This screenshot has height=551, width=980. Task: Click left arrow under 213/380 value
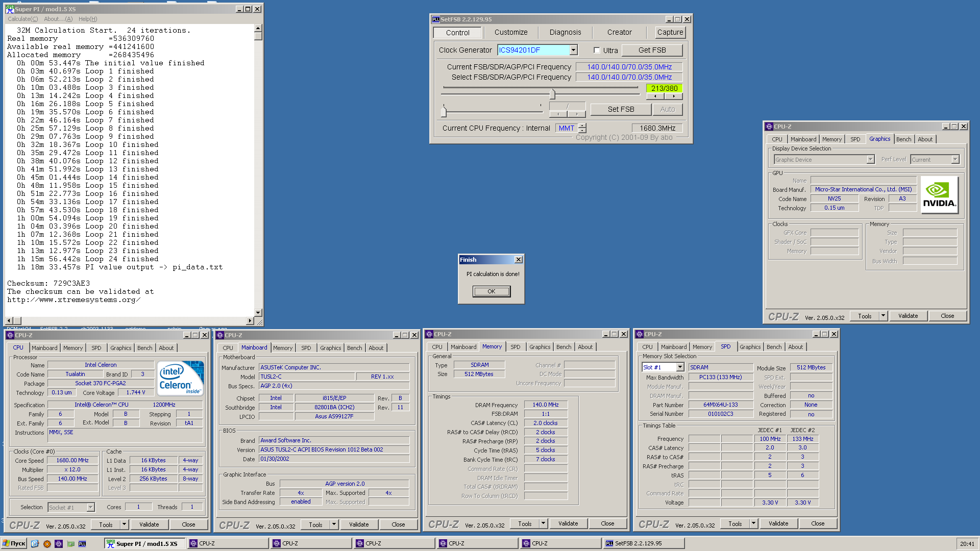point(655,96)
